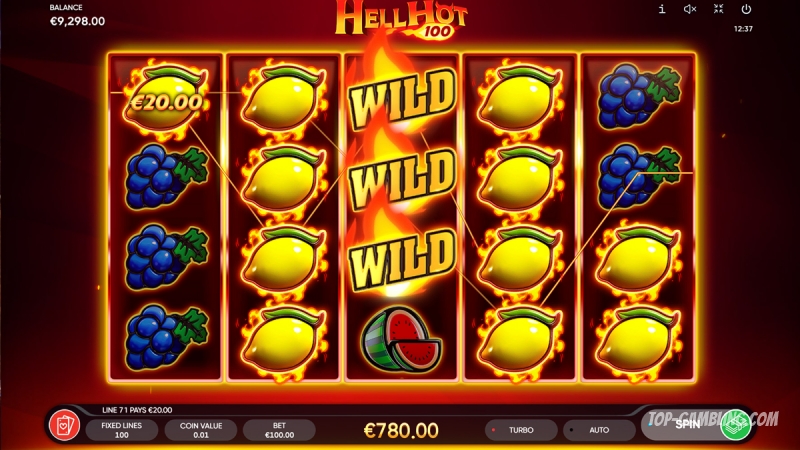Toggle the Auto spin switch
The image size is (800, 450).
click(599, 430)
